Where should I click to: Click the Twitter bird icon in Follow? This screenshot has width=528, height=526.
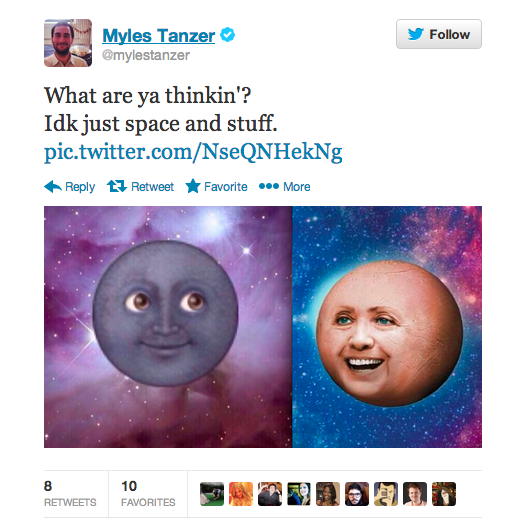[416, 34]
